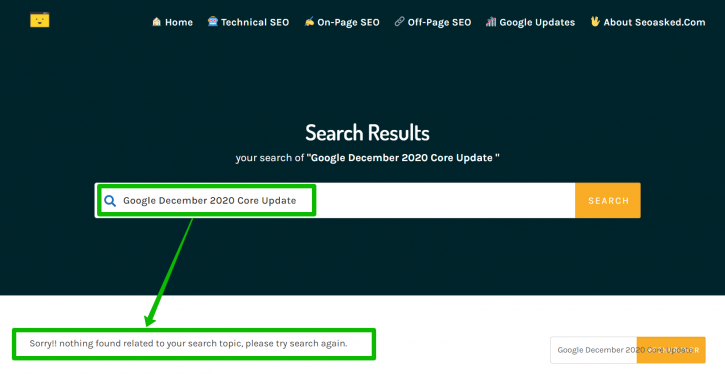Click the yellow smiley site logo
725x374 pixels.
point(40,20)
